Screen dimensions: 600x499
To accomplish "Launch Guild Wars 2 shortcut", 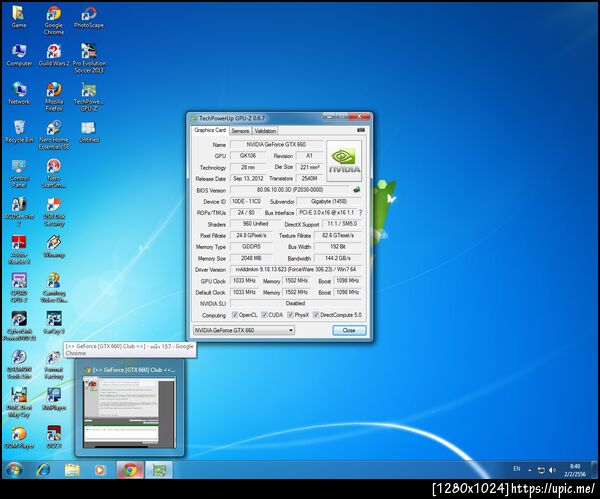I will [x=54, y=55].
